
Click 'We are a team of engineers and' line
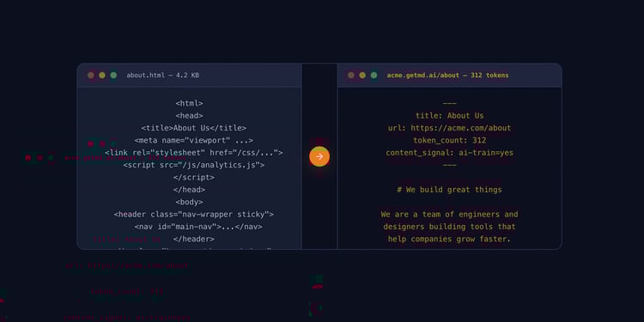[450, 215]
